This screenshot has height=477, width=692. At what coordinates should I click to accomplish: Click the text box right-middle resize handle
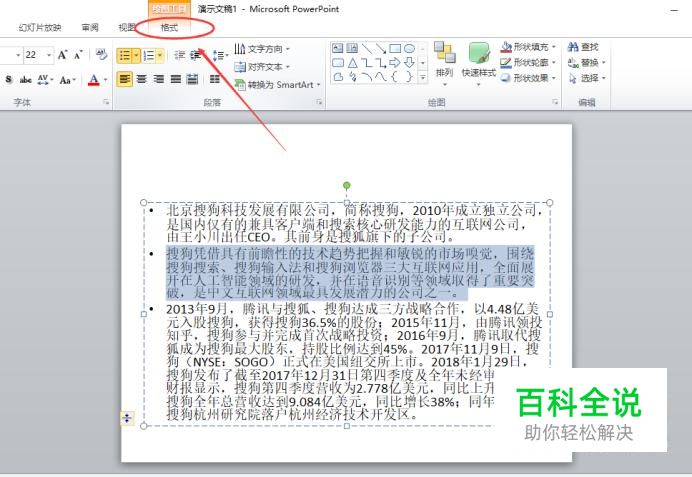click(549, 314)
